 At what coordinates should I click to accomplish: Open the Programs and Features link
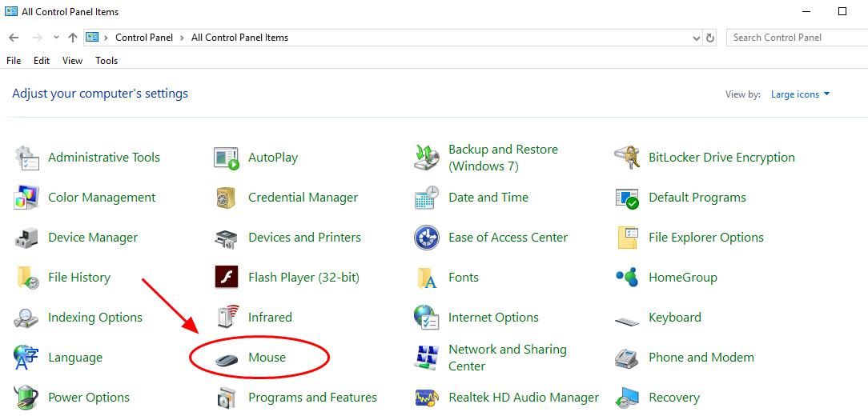[x=313, y=398]
